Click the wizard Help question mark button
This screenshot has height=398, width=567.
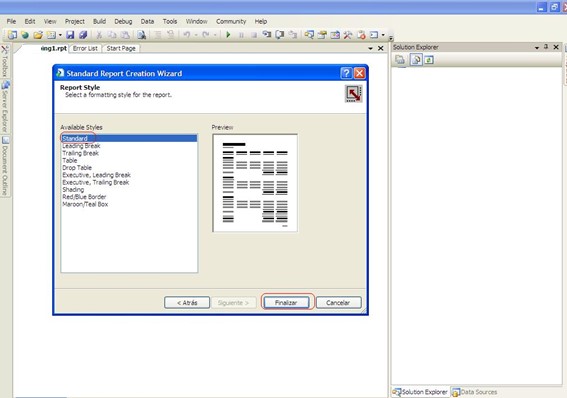coord(346,73)
